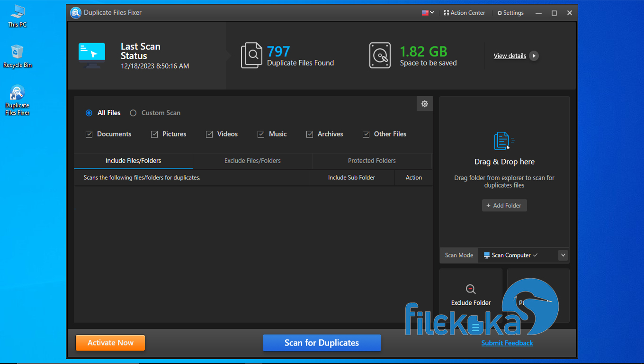Open the Submit Feedback link
Viewport: 644px width, 364px height.
point(507,343)
